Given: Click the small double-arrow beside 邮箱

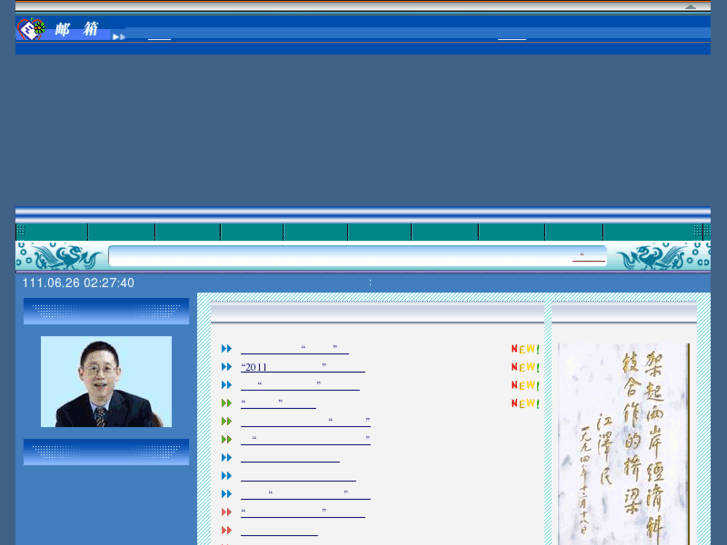Looking at the screenshot, I should pos(119,37).
